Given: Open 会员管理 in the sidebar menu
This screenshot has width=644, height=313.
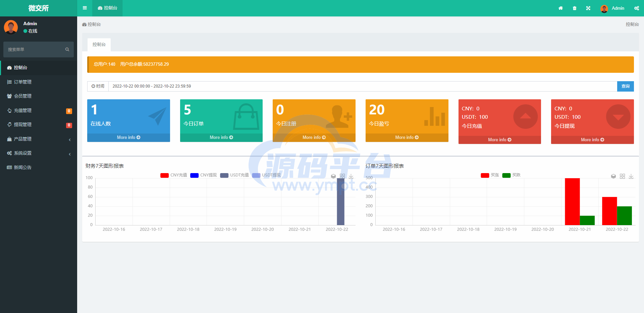Looking at the screenshot, I should coord(39,96).
